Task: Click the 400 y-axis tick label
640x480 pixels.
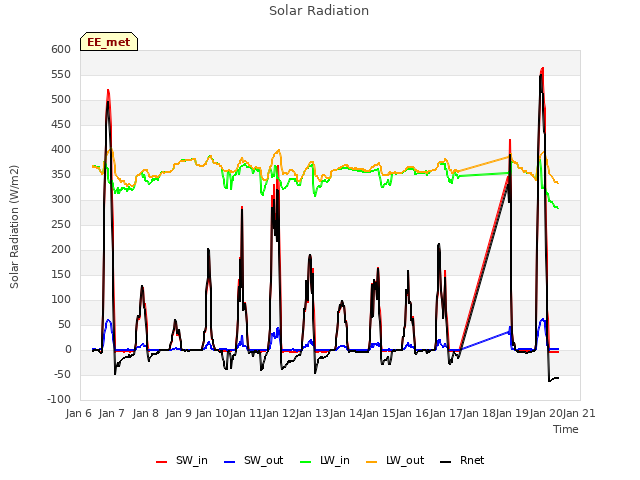Action: pyautogui.click(x=61, y=149)
